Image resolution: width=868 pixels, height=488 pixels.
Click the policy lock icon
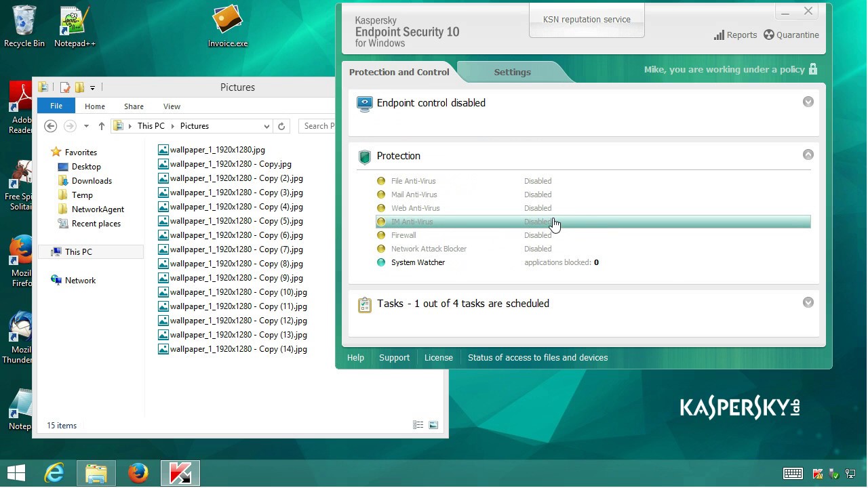[813, 69]
